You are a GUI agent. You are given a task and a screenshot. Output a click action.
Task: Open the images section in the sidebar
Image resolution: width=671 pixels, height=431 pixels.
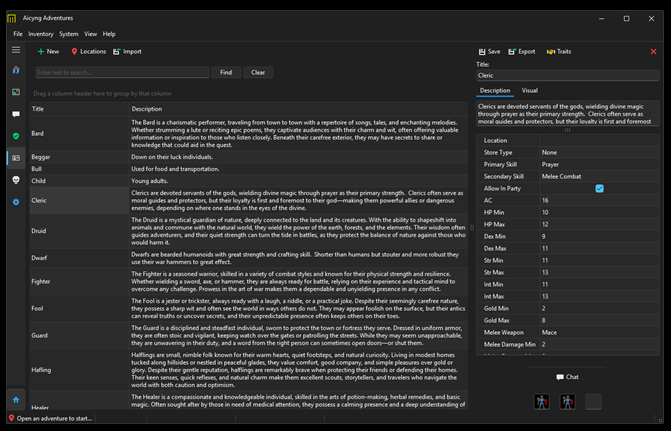(x=15, y=92)
